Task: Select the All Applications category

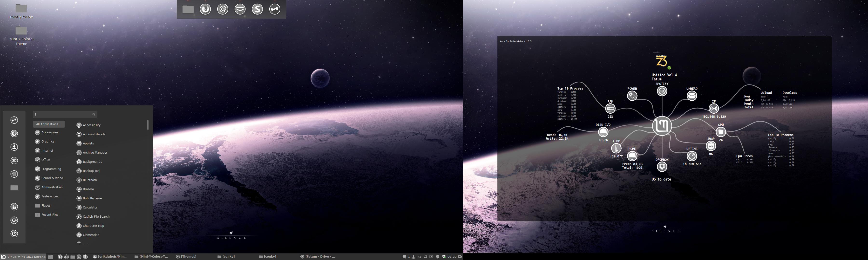Action: (x=49, y=124)
